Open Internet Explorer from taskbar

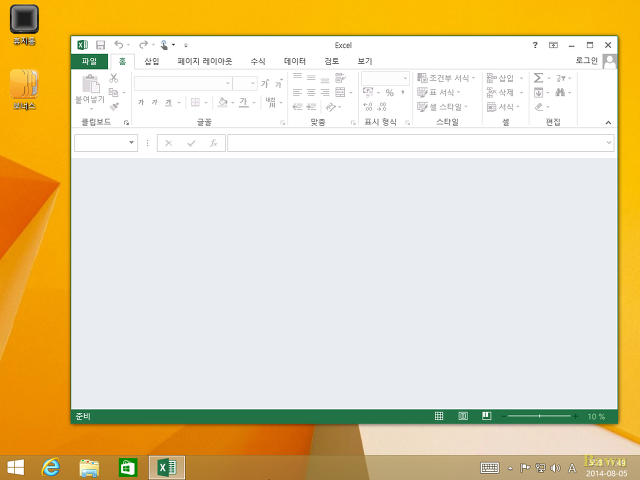tap(51, 467)
